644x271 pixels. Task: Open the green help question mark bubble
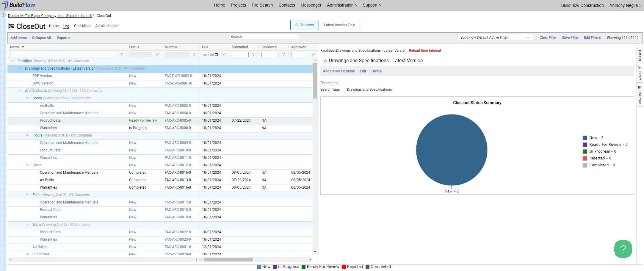click(x=623, y=249)
